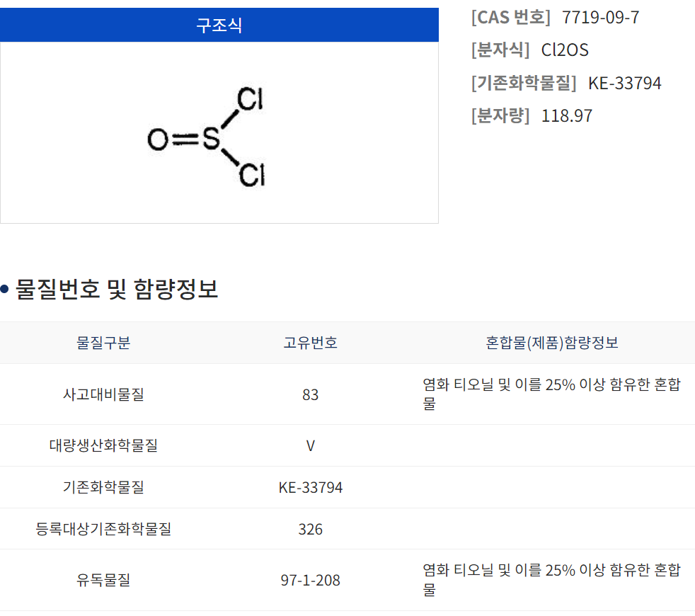Viewport: 695px width, 616px height.
Task: Select the 기존화학물질 table row label
Action: (x=103, y=487)
